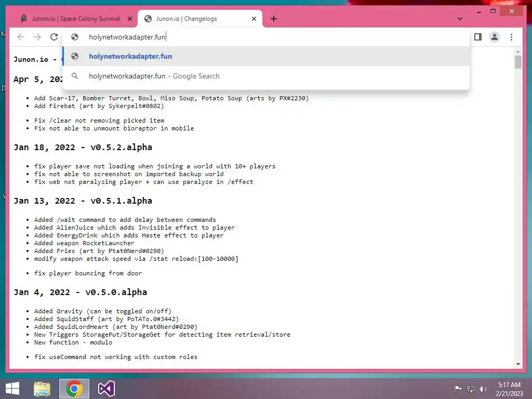Click 'Added SquidStaff (art by PoTATo.0#3442)'

pyautogui.click(x=107, y=319)
